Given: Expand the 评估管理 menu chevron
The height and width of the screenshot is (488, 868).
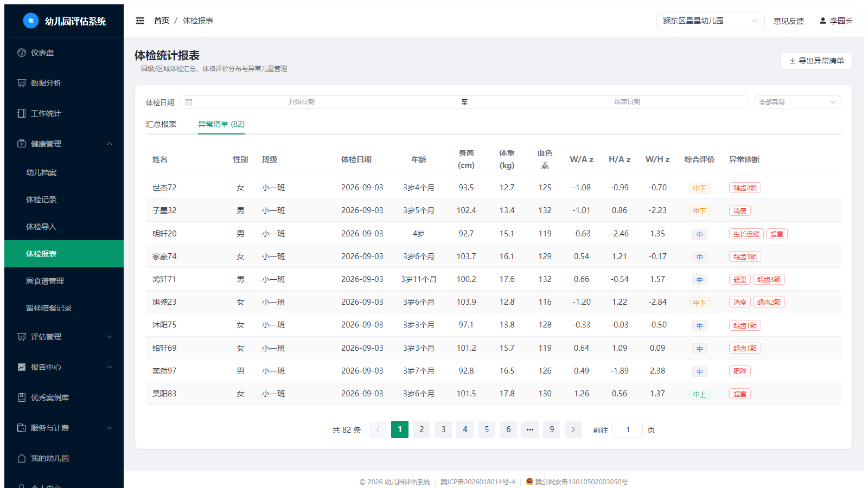Looking at the screenshot, I should [x=110, y=337].
